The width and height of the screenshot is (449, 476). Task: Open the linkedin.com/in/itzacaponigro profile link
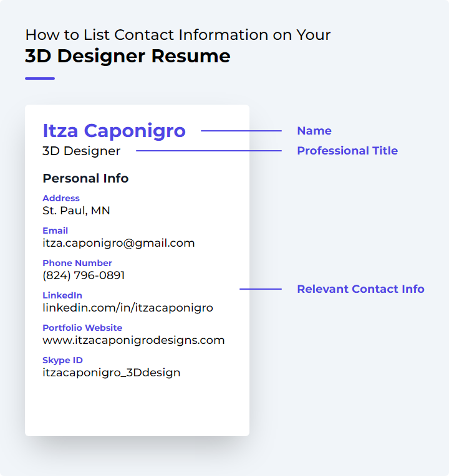128,308
